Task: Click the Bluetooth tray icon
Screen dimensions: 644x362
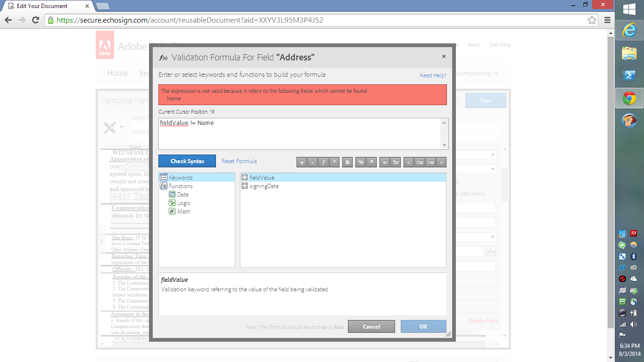Action: pos(634,256)
